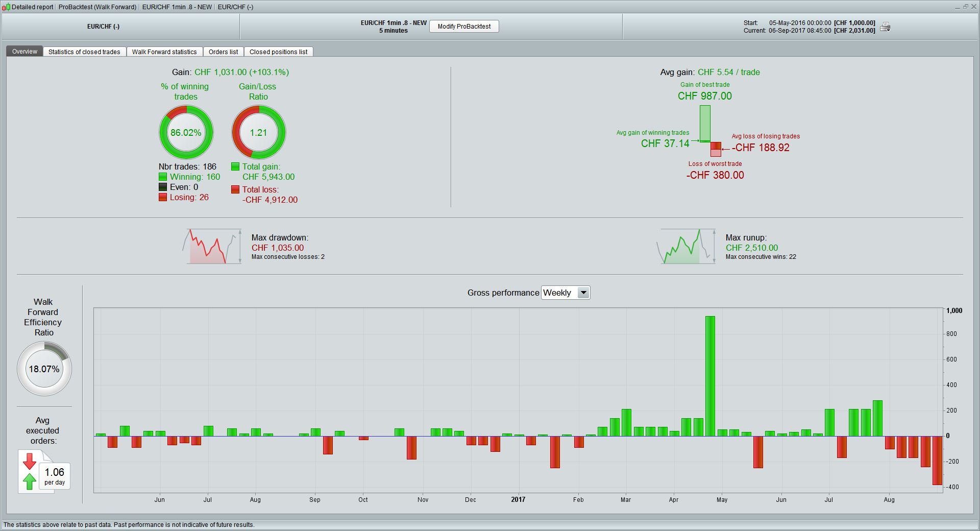Switch to the Orders list tab
980x531 pixels.
click(223, 52)
